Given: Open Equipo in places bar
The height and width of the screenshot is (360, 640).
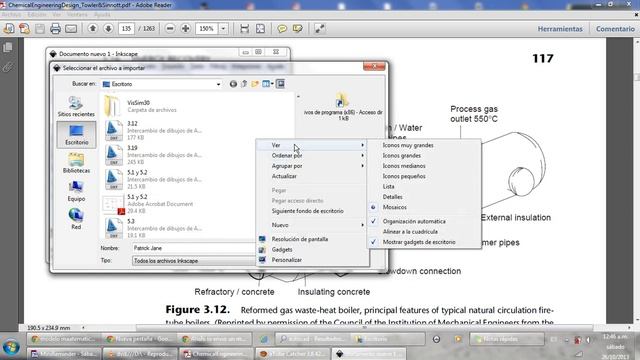Looking at the screenshot, I should point(76,191).
